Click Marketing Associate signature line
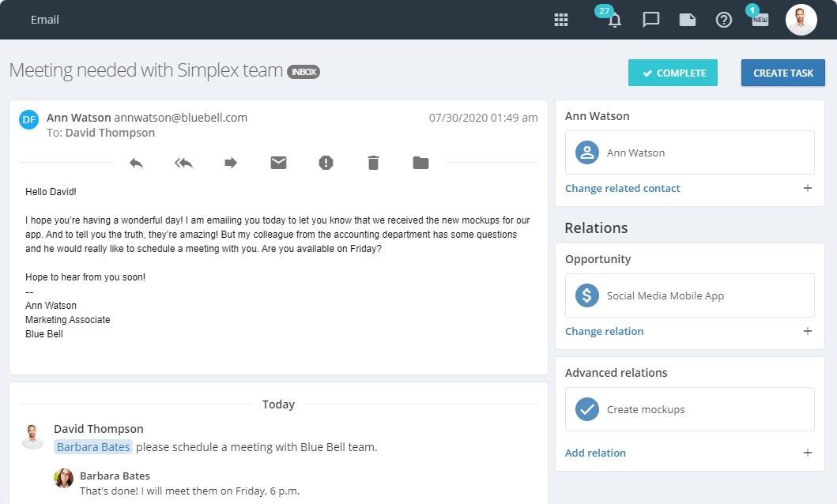Image resolution: width=837 pixels, height=504 pixels. point(68,320)
